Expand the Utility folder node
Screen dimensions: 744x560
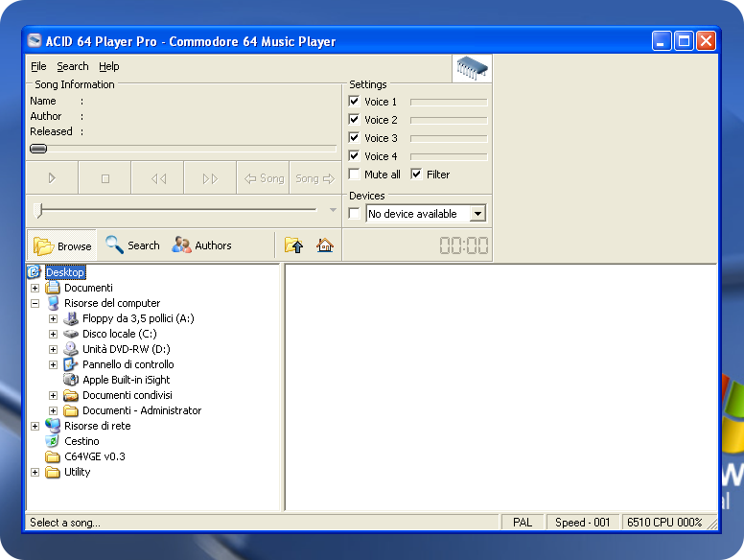(x=35, y=472)
